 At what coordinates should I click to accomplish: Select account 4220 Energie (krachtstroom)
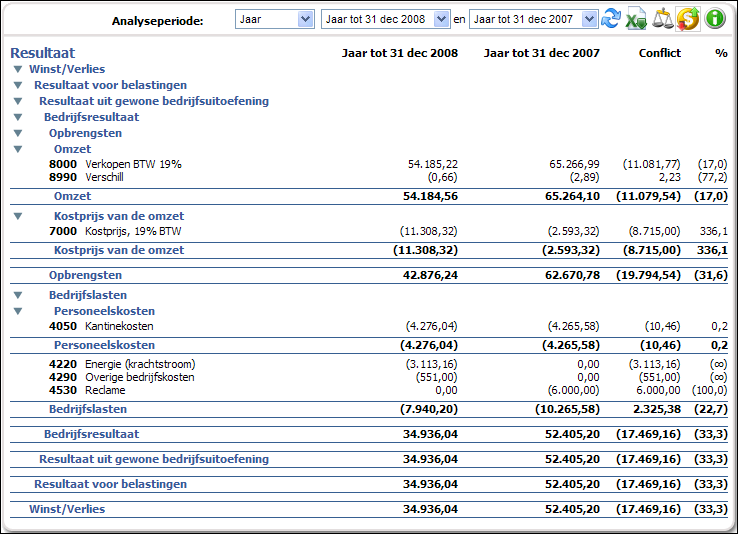(122, 364)
